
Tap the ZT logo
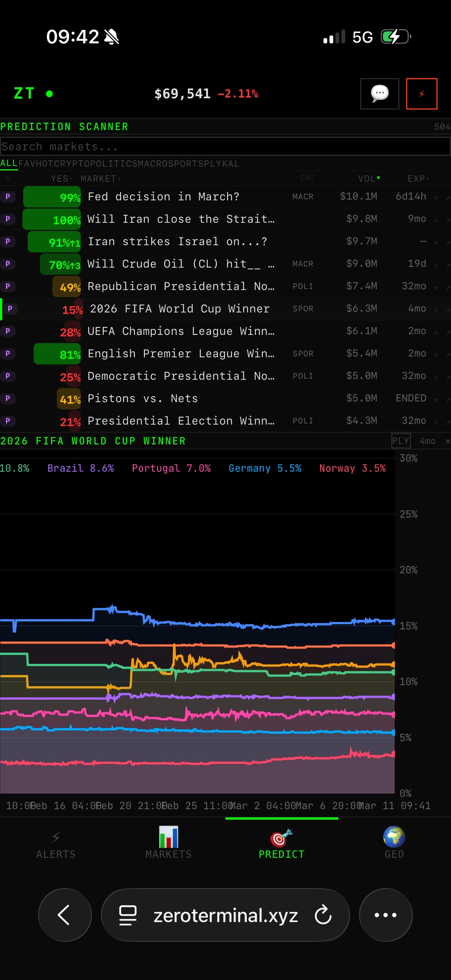(24, 93)
